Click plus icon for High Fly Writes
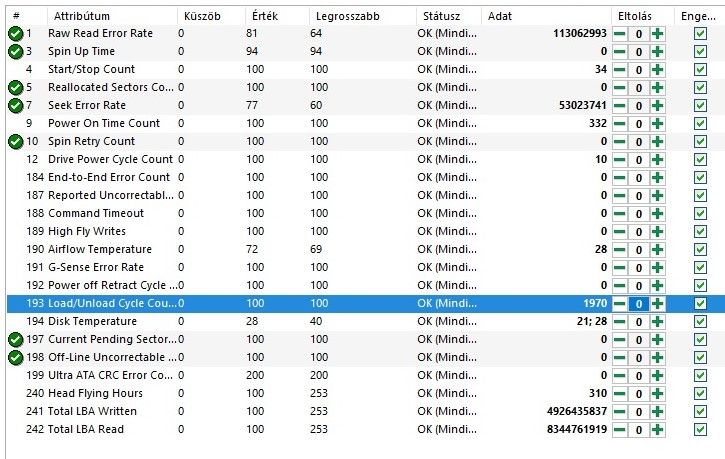The height and width of the screenshot is (459, 725). click(x=657, y=232)
